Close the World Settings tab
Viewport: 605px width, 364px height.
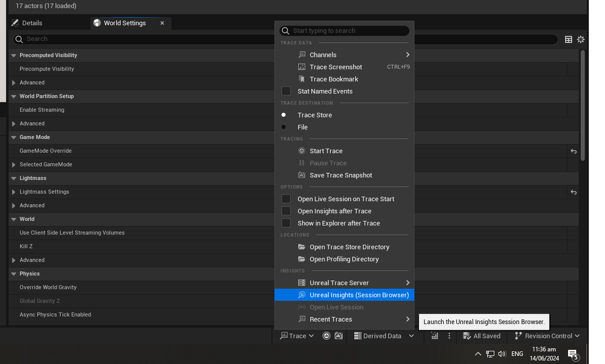[162, 23]
